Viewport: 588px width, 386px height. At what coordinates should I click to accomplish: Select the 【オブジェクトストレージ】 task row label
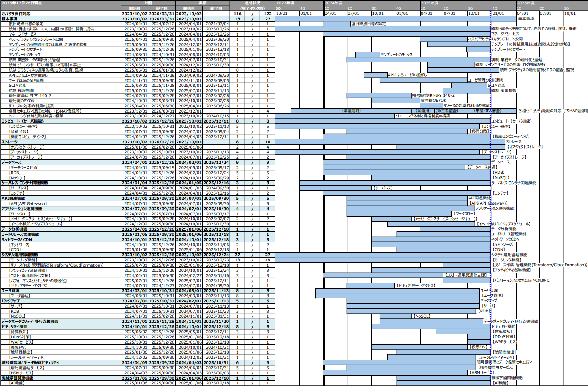pyautogui.click(x=27, y=147)
